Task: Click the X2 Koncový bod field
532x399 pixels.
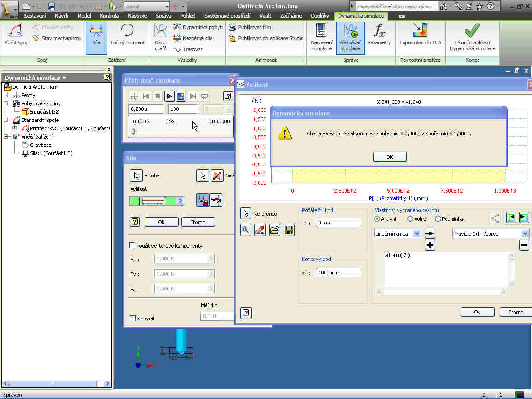Action: pyautogui.click(x=338, y=272)
